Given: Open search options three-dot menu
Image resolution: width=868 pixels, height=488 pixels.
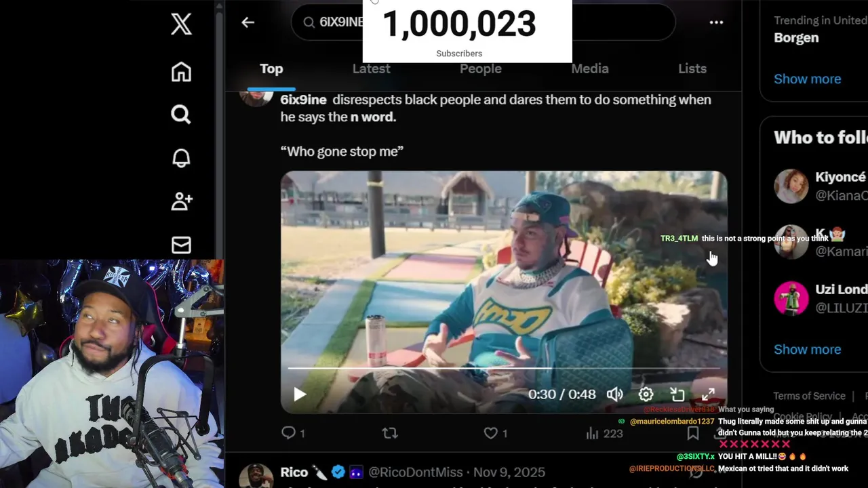Looking at the screenshot, I should coord(716,22).
